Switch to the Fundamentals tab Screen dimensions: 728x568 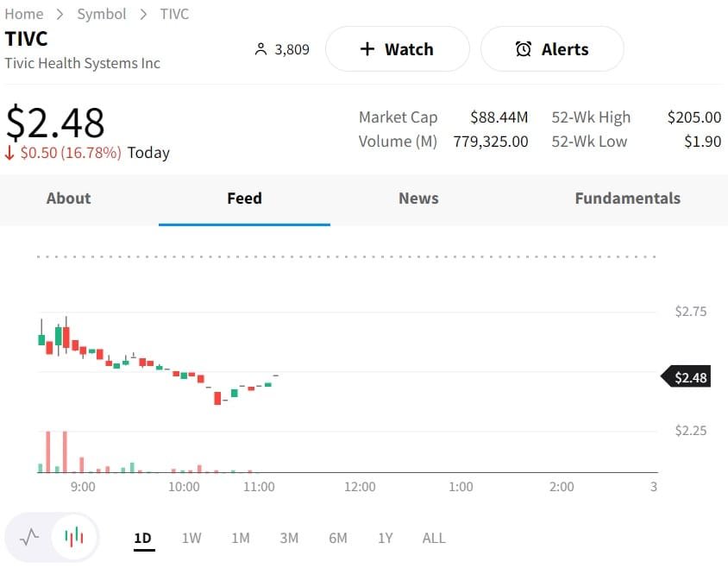pos(627,199)
